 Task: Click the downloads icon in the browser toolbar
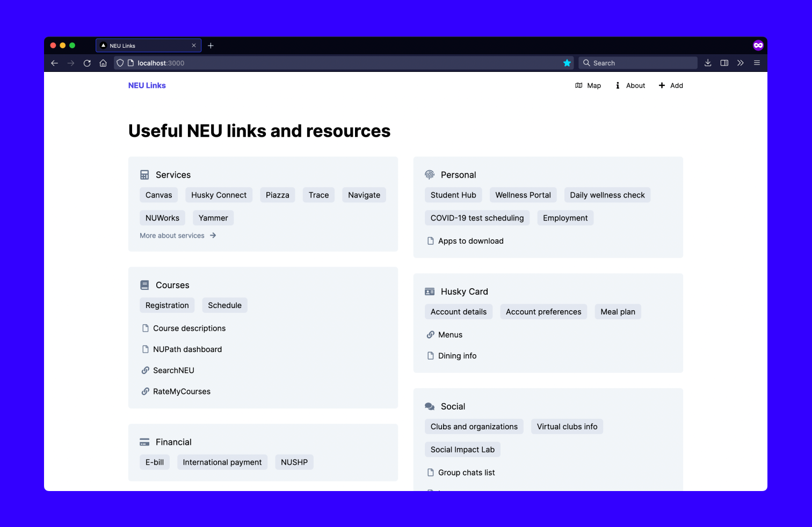pos(708,63)
